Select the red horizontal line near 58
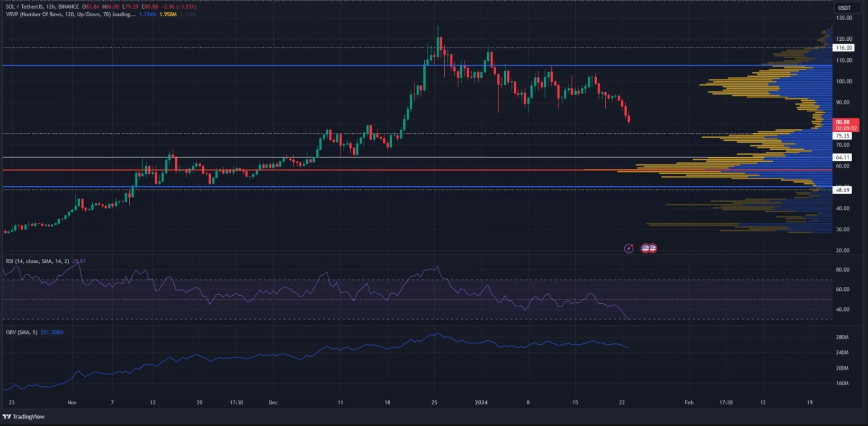The width and height of the screenshot is (868, 426). tap(417, 170)
